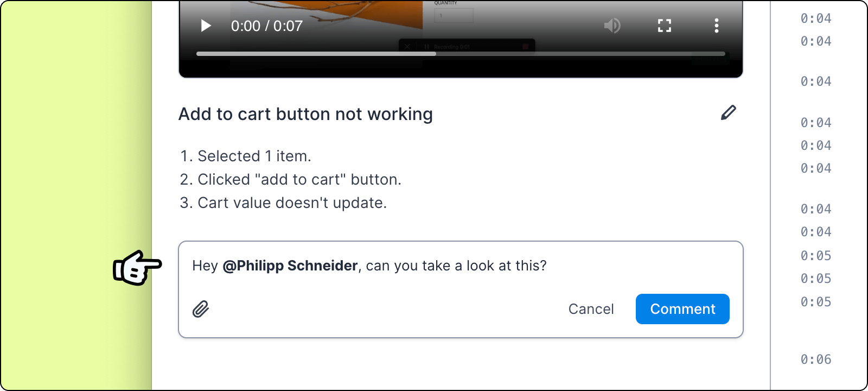Cancel the comment draft
This screenshot has height=391, width=868.
[x=591, y=309]
